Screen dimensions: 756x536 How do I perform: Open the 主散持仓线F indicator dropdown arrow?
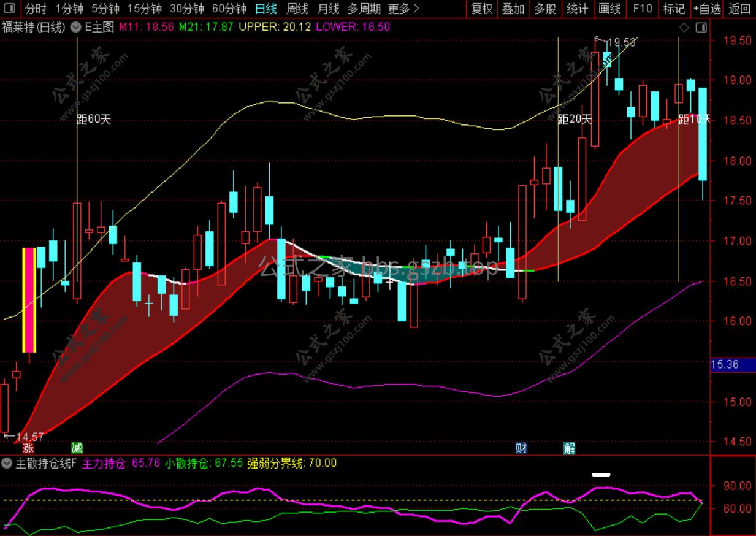coord(6,463)
